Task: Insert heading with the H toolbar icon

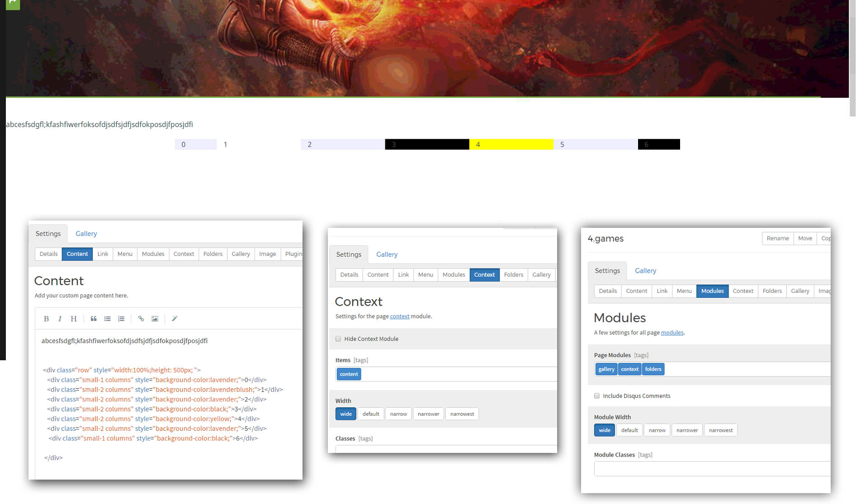Action: coord(74,319)
